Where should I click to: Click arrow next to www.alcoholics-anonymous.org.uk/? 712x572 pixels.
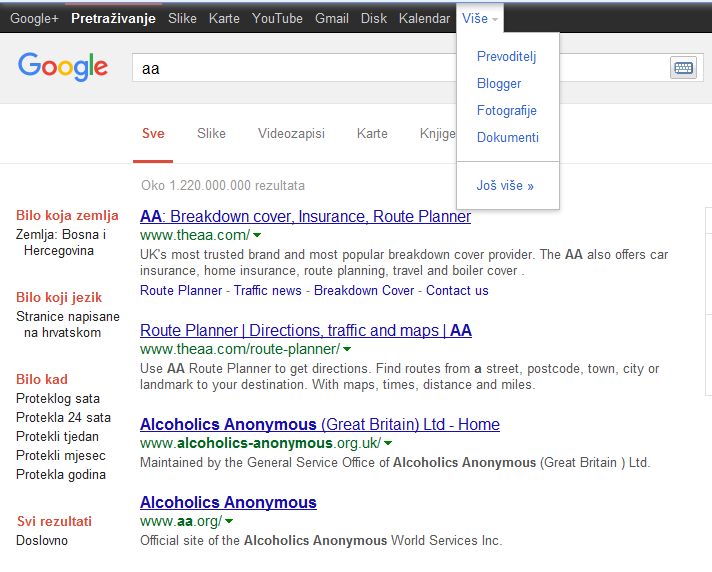pos(388,443)
